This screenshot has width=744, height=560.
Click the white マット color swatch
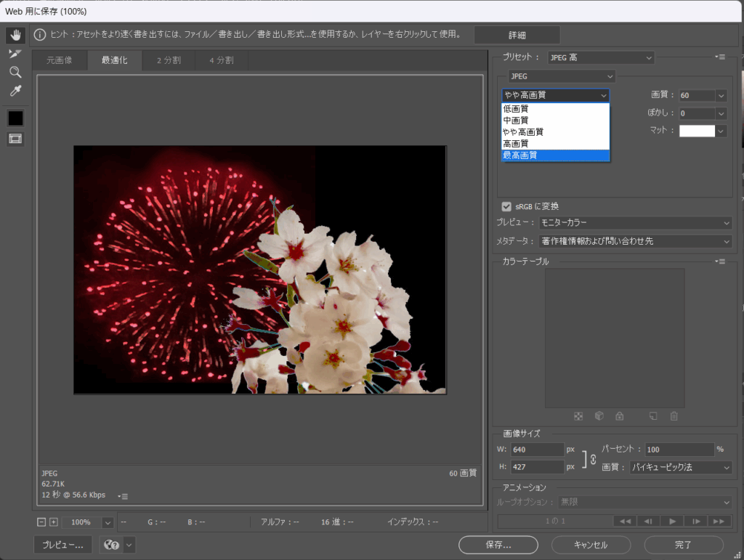click(696, 131)
